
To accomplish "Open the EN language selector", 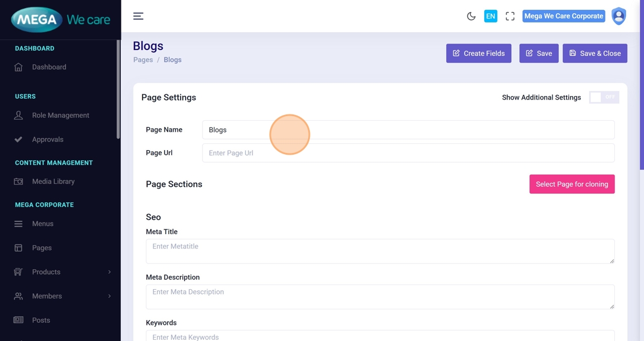I will (490, 16).
